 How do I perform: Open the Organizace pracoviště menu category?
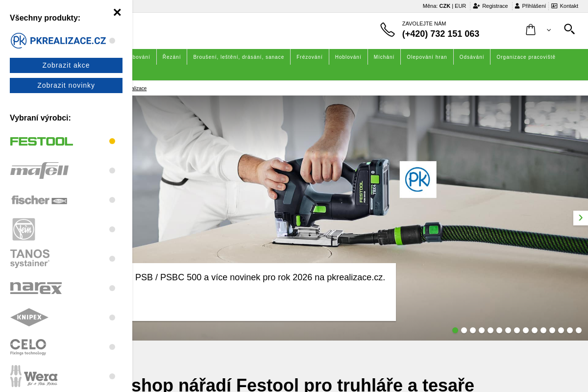tap(526, 57)
